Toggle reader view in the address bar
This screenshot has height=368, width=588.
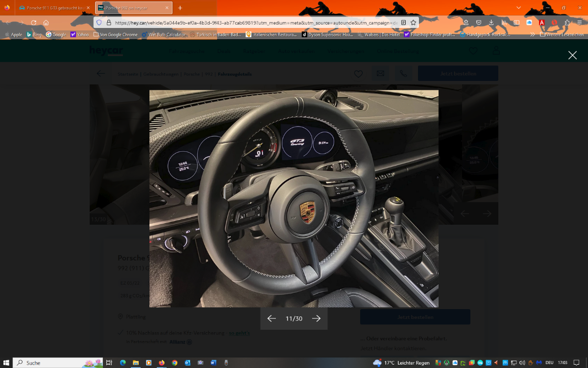click(403, 23)
